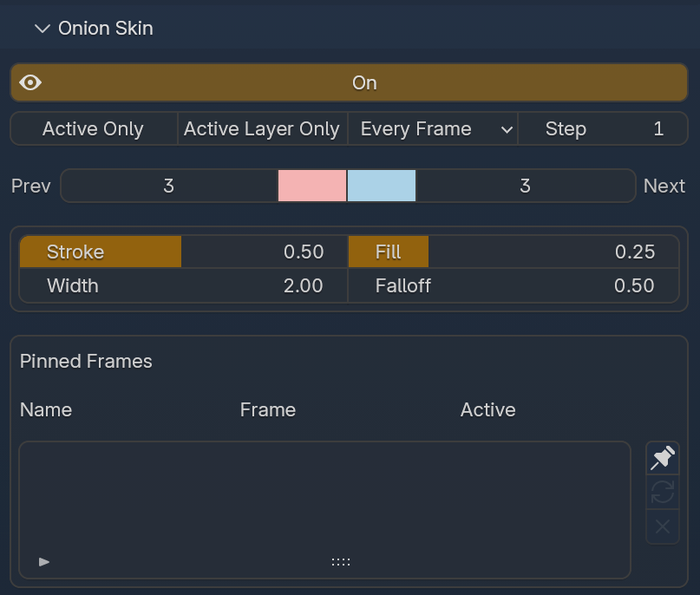Viewport: 700px width, 595px height.
Task: Collapse the Onion Skin panel
Action: 41,28
